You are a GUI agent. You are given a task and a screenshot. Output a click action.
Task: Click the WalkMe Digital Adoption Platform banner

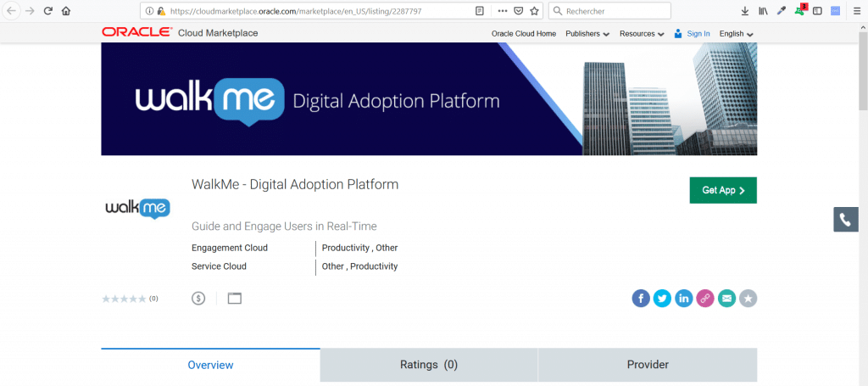(429, 98)
